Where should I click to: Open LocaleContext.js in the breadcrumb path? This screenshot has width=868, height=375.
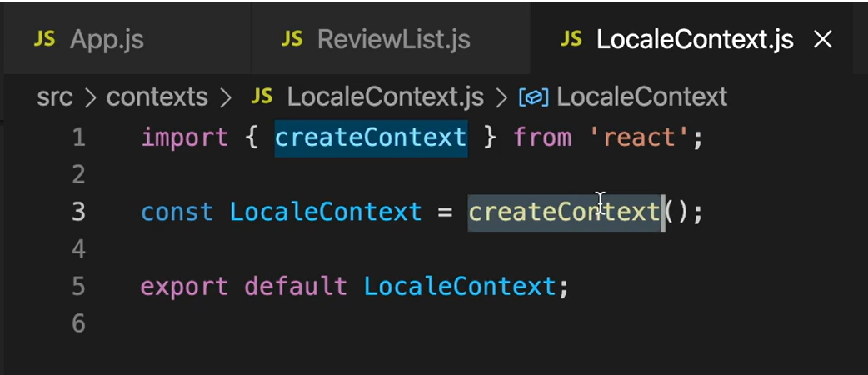click(386, 97)
